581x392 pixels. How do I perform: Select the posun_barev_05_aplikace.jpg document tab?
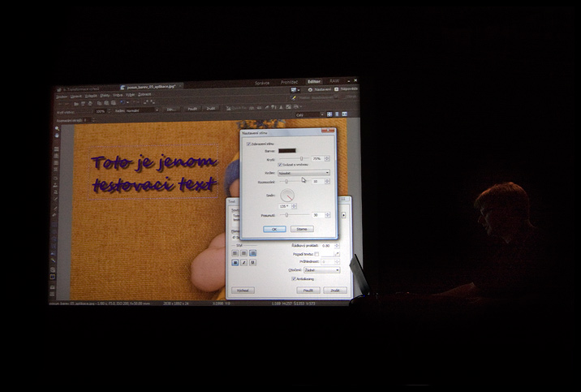click(150, 87)
